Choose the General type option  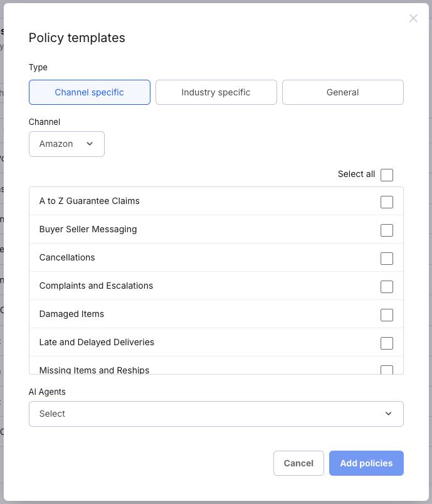(x=342, y=92)
